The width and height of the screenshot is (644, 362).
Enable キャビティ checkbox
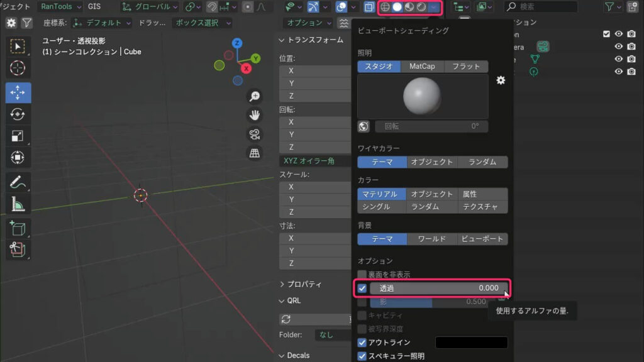coord(362,315)
